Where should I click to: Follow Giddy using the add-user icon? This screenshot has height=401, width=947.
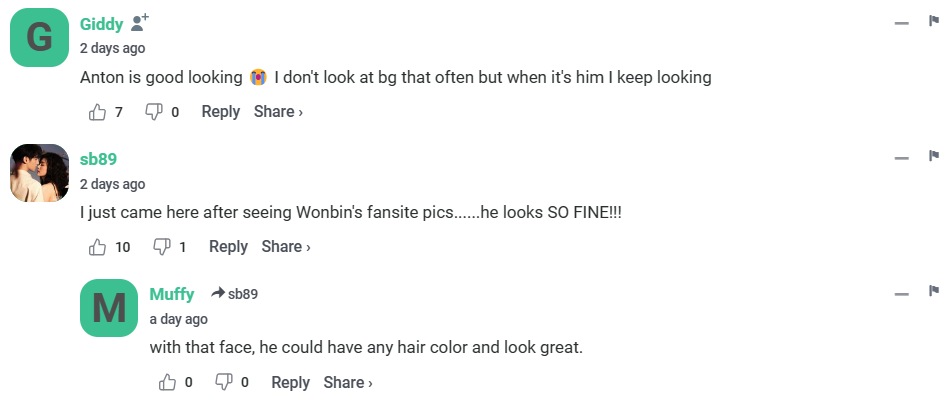pyautogui.click(x=140, y=23)
